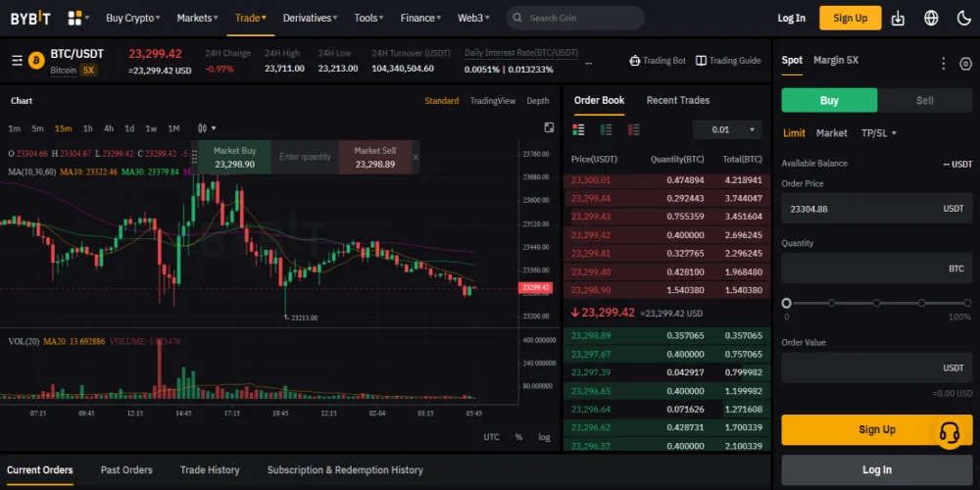This screenshot has width=980, height=490.
Task: Expand the candlestick chart type dropdown
Action: click(x=207, y=128)
